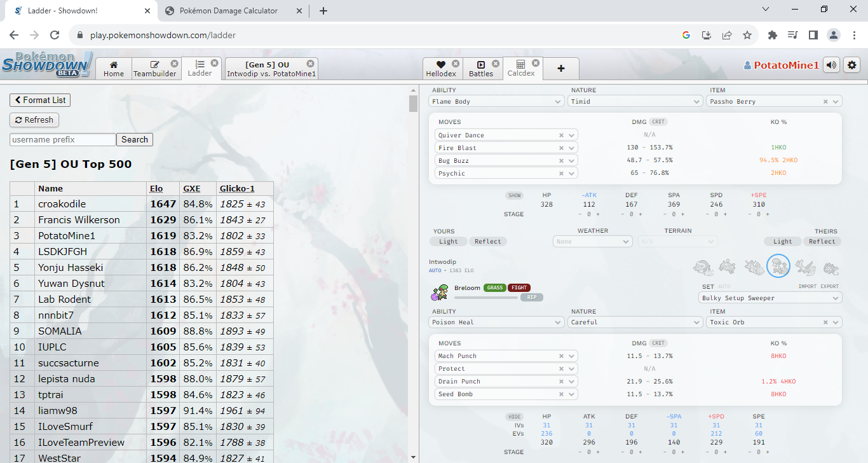868x463 pixels.
Task: Increase the upper SPE stage with plus
Action: click(x=768, y=214)
